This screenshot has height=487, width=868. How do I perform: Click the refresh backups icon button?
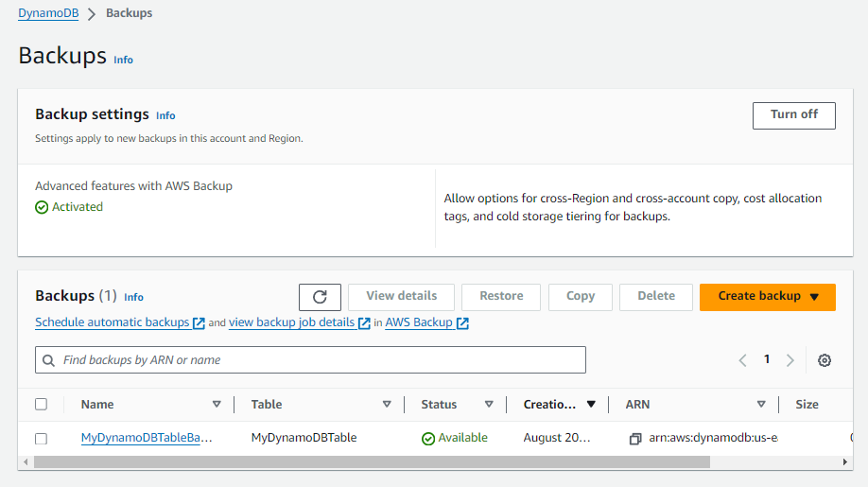320,297
